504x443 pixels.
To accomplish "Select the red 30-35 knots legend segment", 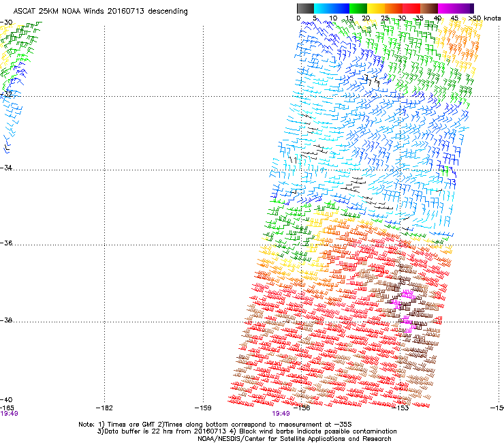I will [x=411, y=8].
